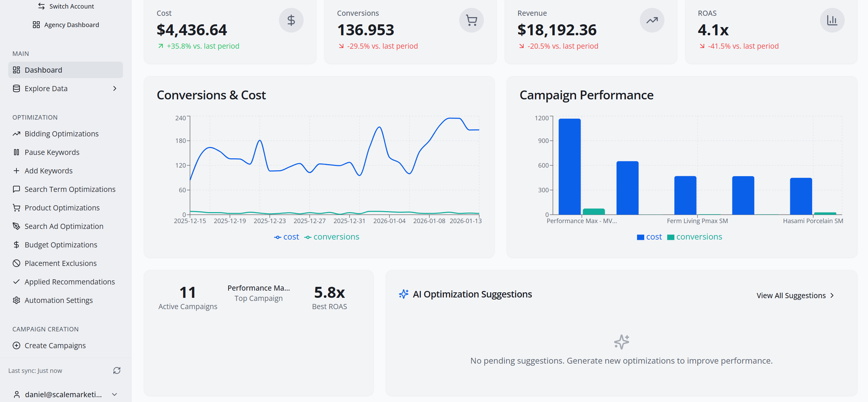Click the trending arrow icon on Revenue card
The height and width of the screenshot is (402, 868).
point(651,20)
